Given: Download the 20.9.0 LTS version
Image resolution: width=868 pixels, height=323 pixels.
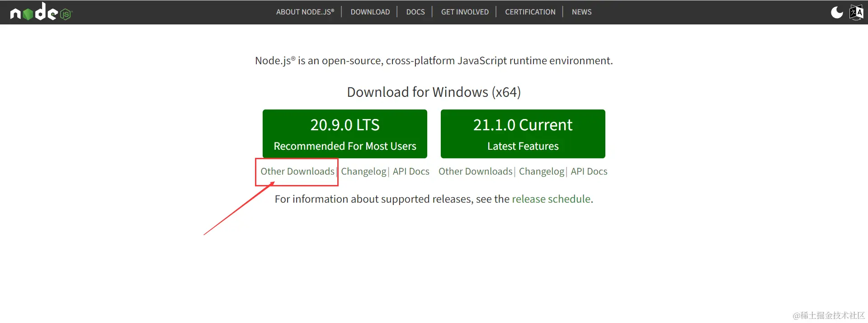Looking at the screenshot, I should (x=344, y=134).
